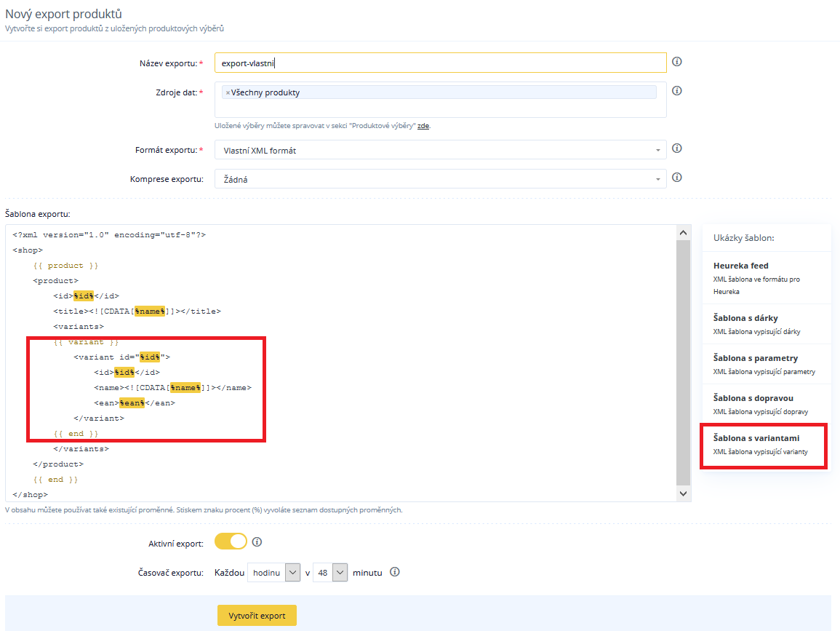Remove the Všechny produkty tag
Screen dimensions: 840x631
point(228,92)
